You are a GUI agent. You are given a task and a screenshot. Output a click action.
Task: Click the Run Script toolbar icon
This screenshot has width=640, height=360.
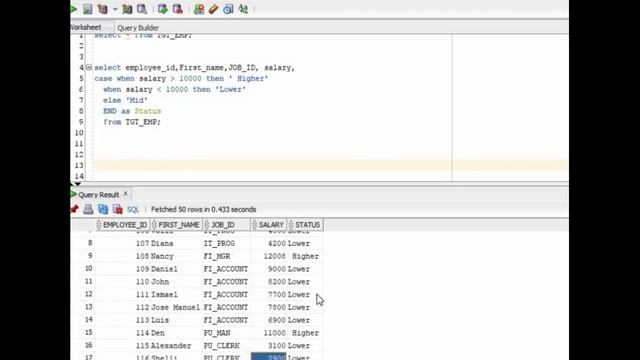[x=87, y=9]
